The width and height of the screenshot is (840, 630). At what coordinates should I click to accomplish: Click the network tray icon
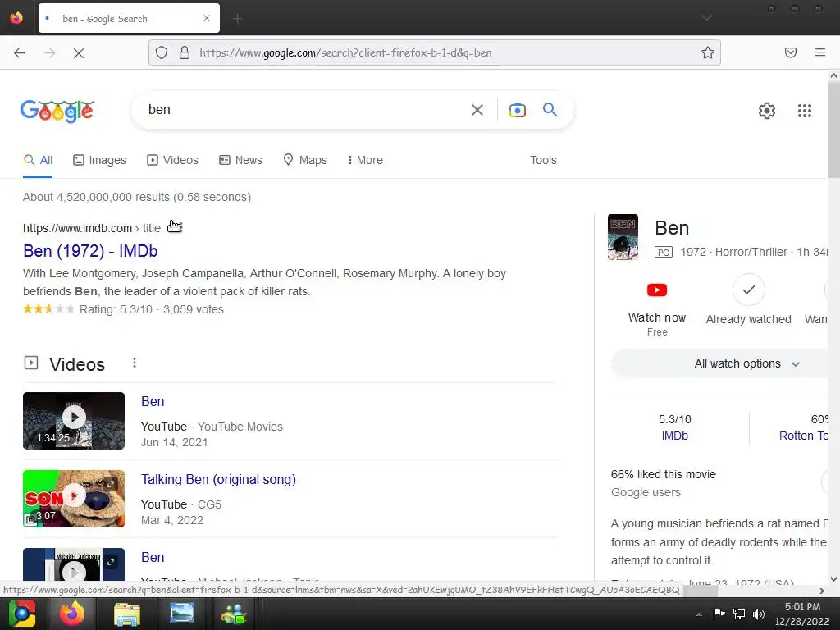pyautogui.click(x=739, y=614)
